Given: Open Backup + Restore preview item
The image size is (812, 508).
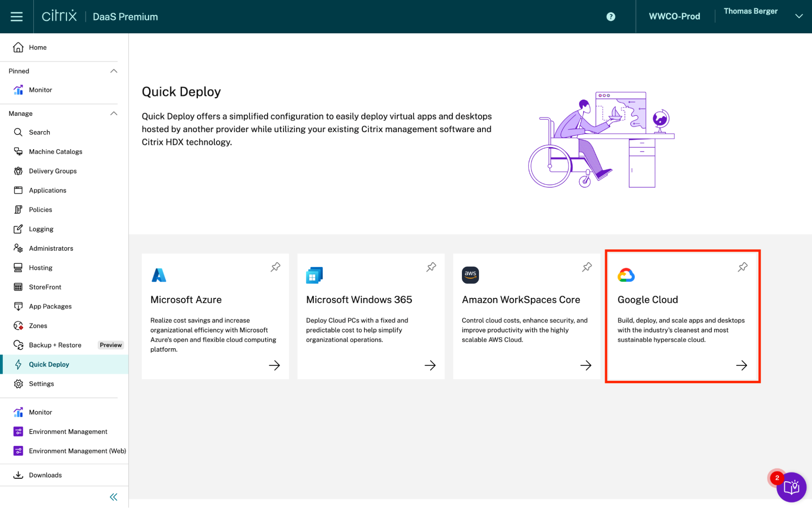Looking at the screenshot, I should click(55, 345).
